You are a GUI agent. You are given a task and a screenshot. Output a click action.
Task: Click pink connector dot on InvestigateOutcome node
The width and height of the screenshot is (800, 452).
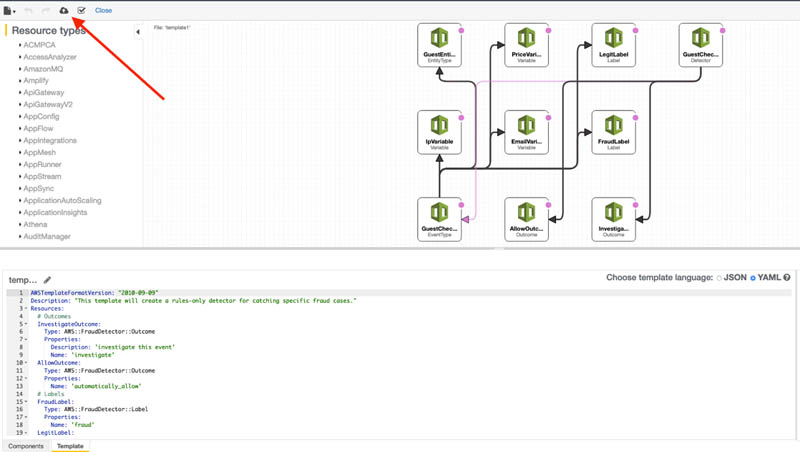click(x=635, y=205)
